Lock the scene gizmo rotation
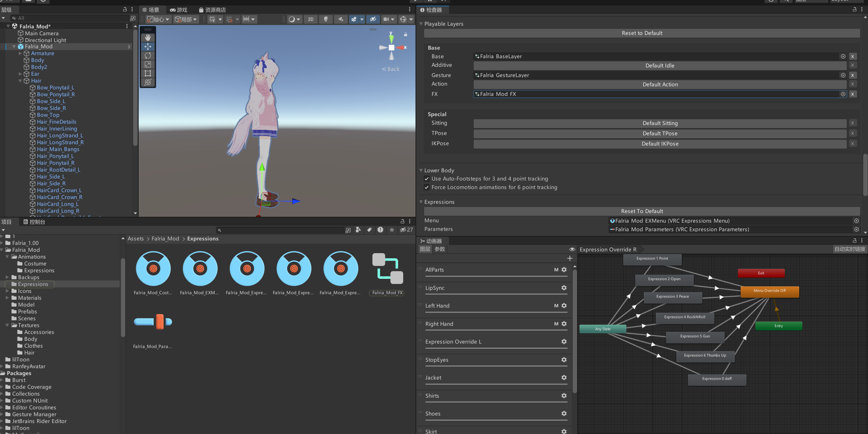Image resolution: width=868 pixels, height=434 pixels. point(406,34)
